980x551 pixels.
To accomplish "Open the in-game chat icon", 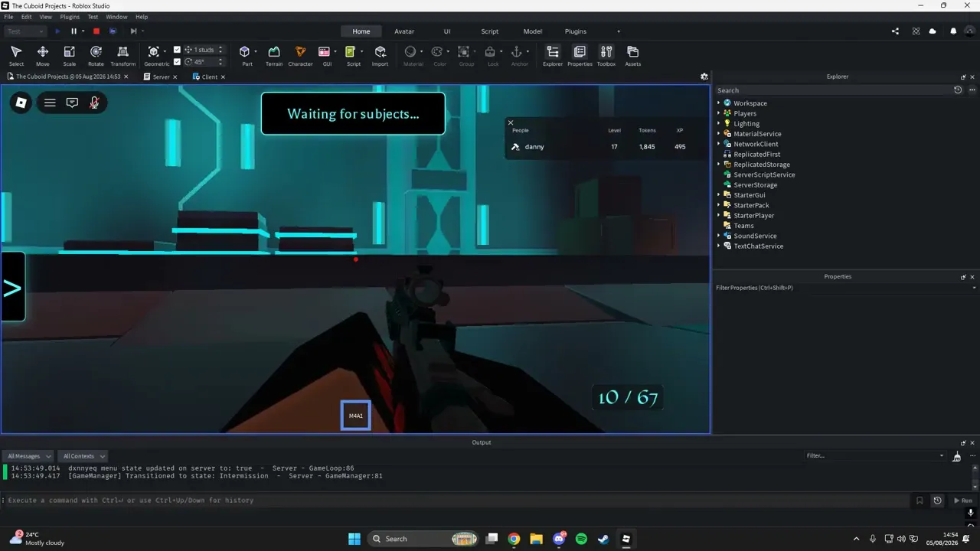I will pos(72,103).
